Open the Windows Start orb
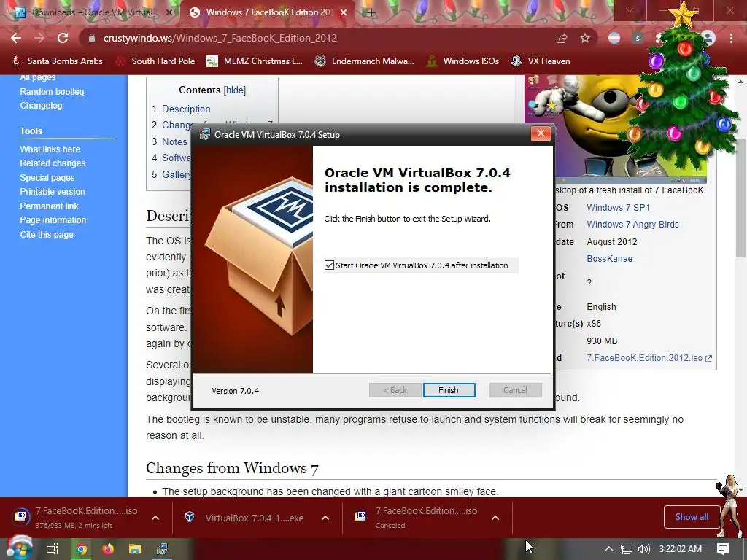Image resolution: width=747 pixels, height=560 pixels. pos(19,548)
